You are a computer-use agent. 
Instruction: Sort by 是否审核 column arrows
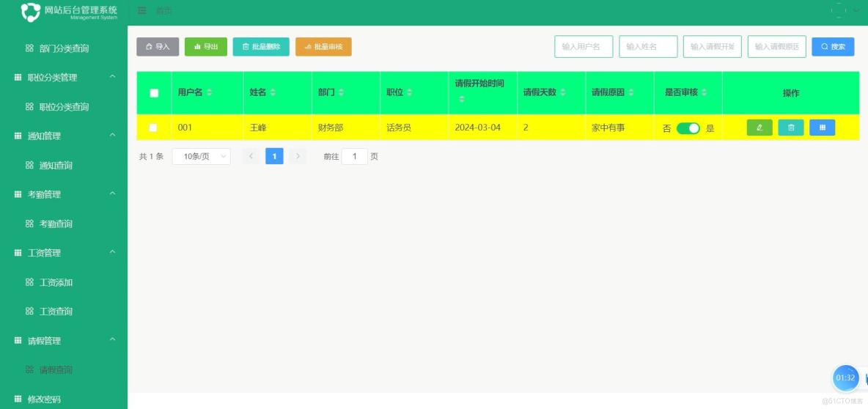[x=704, y=92]
